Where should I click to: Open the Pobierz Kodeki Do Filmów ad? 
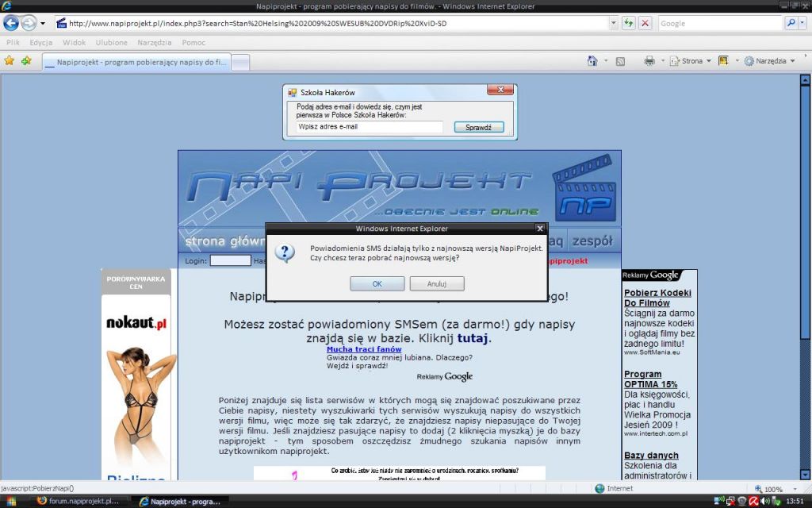point(657,298)
